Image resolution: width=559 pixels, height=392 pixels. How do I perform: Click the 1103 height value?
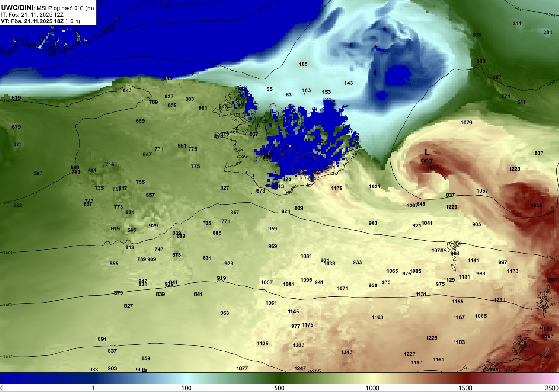click(x=459, y=342)
